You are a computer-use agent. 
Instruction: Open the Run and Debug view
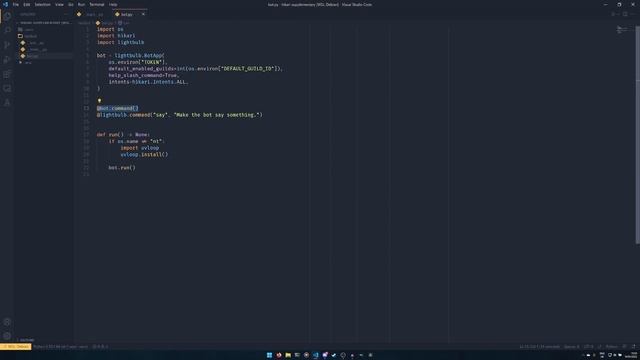7,60
